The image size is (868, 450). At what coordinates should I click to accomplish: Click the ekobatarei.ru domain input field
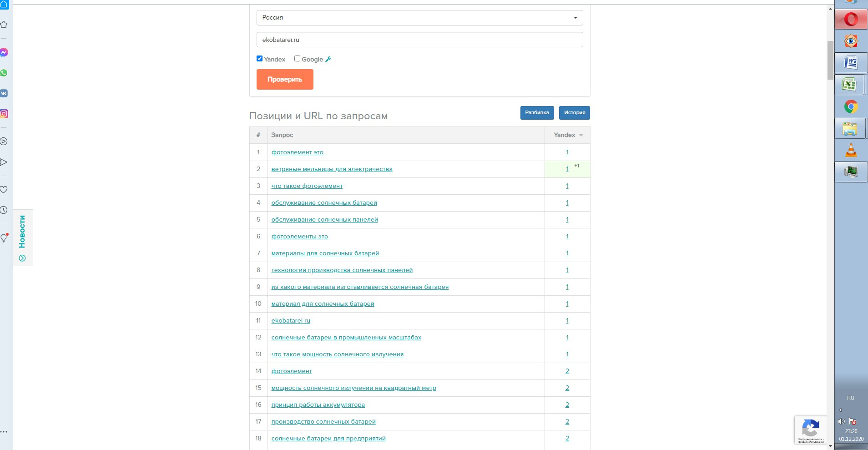pyautogui.click(x=419, y=40)
